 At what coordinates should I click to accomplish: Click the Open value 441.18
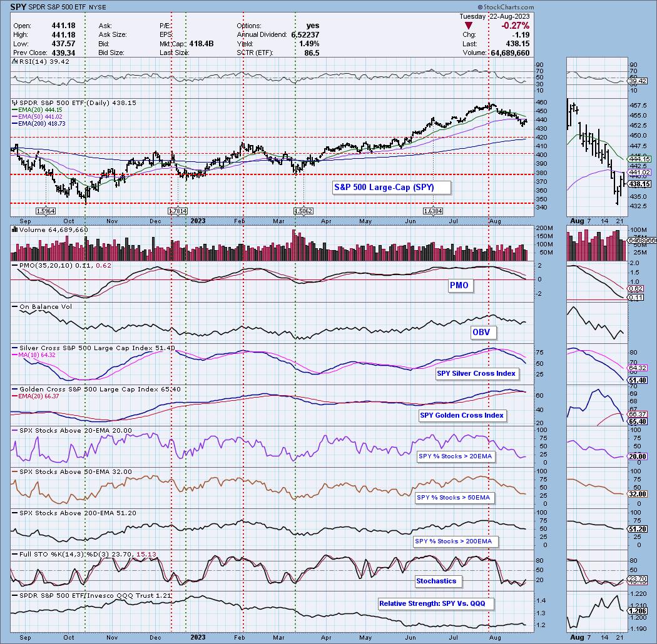point(63,26)
